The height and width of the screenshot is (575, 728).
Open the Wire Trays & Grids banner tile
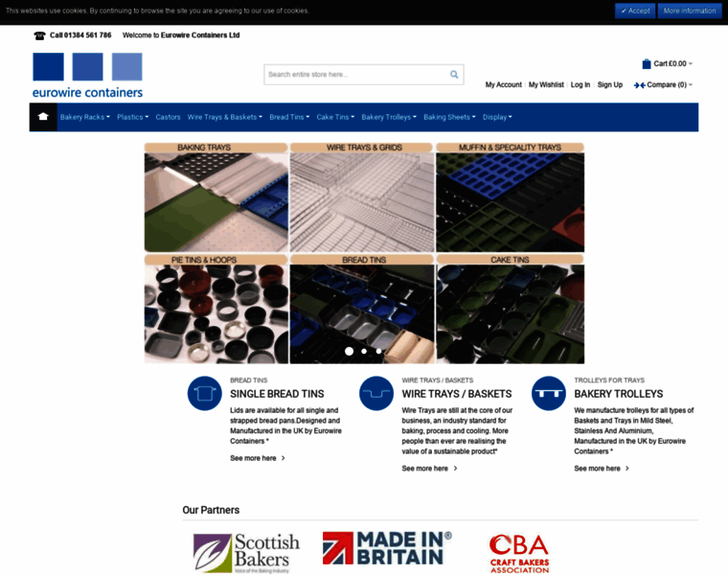pos(362,197)
